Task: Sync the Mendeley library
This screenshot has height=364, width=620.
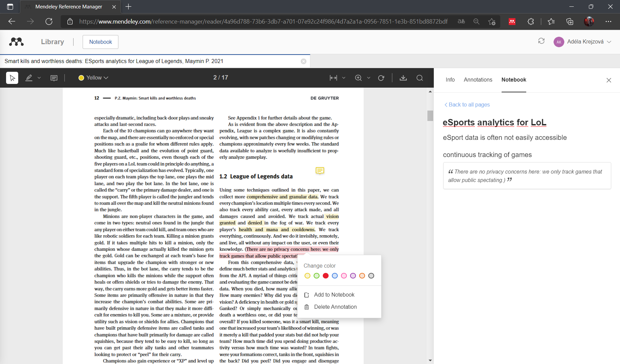Action: coord(541,41)
